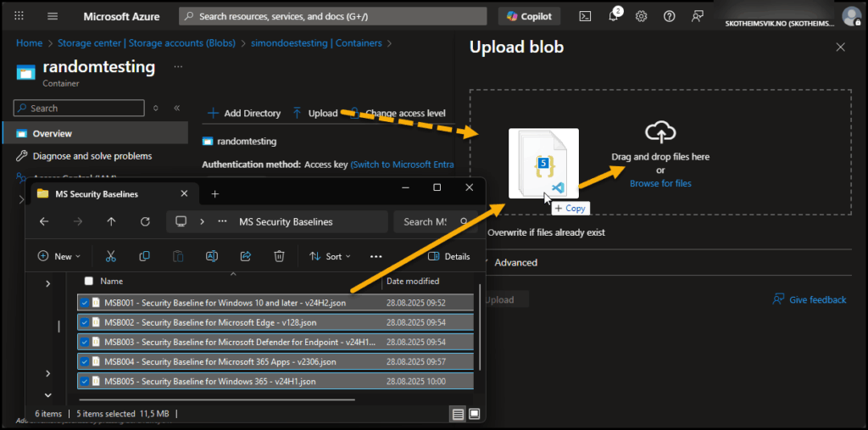Open Azure portal settings gear
The image size is (868, 430).
pos(641,16)
